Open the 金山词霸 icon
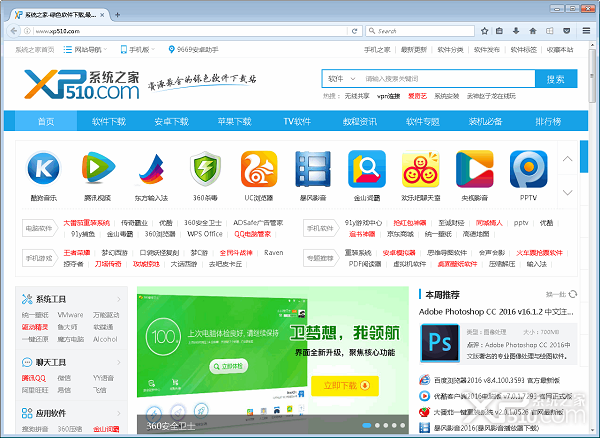 coord(367,169)
